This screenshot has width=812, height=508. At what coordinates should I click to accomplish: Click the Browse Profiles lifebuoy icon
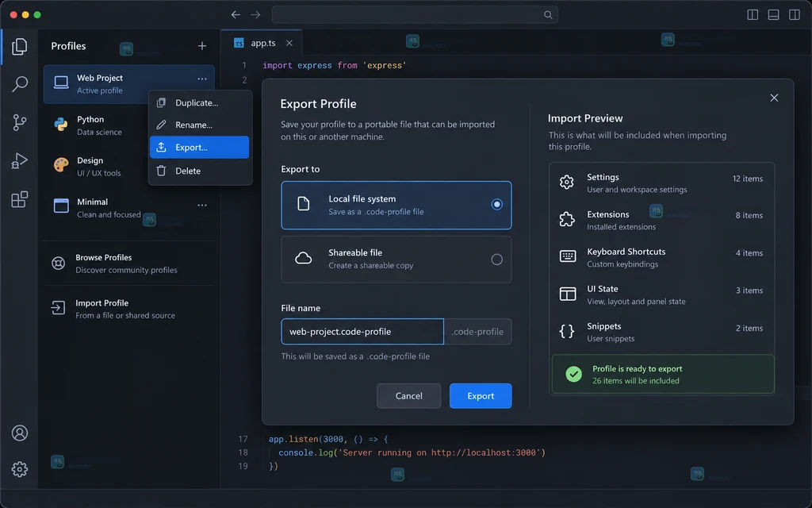[59, 264]
